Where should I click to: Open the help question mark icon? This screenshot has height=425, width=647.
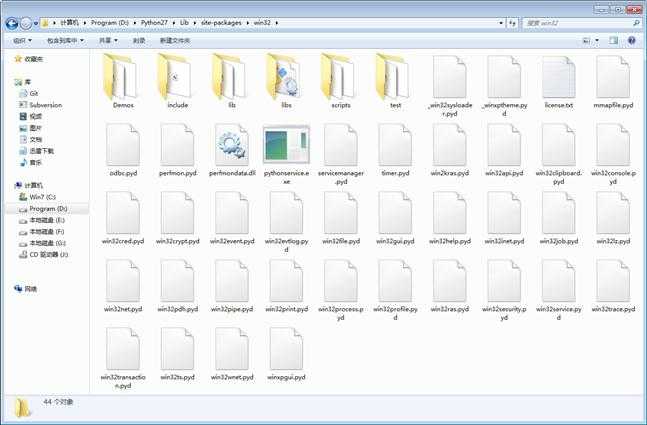(x=631, y=40)
